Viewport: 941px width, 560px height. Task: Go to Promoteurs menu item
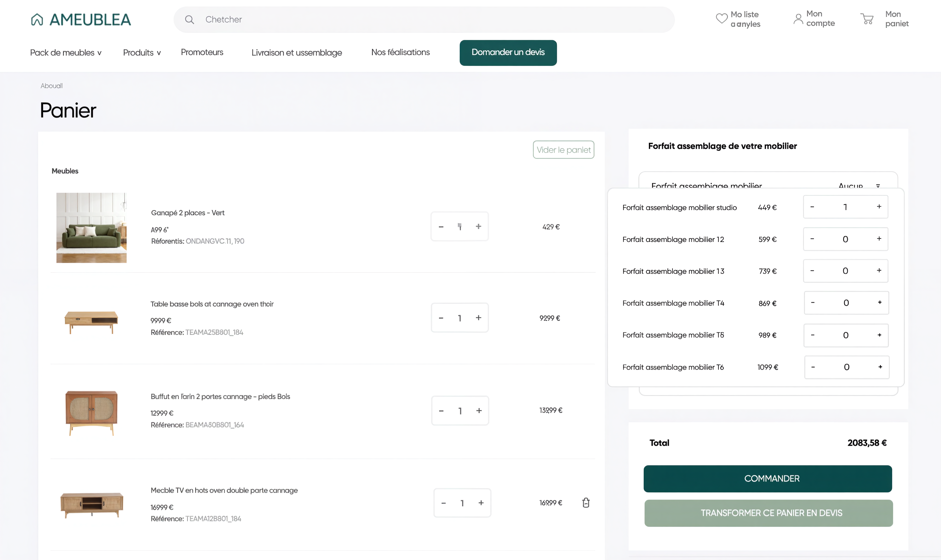[202, 52]
